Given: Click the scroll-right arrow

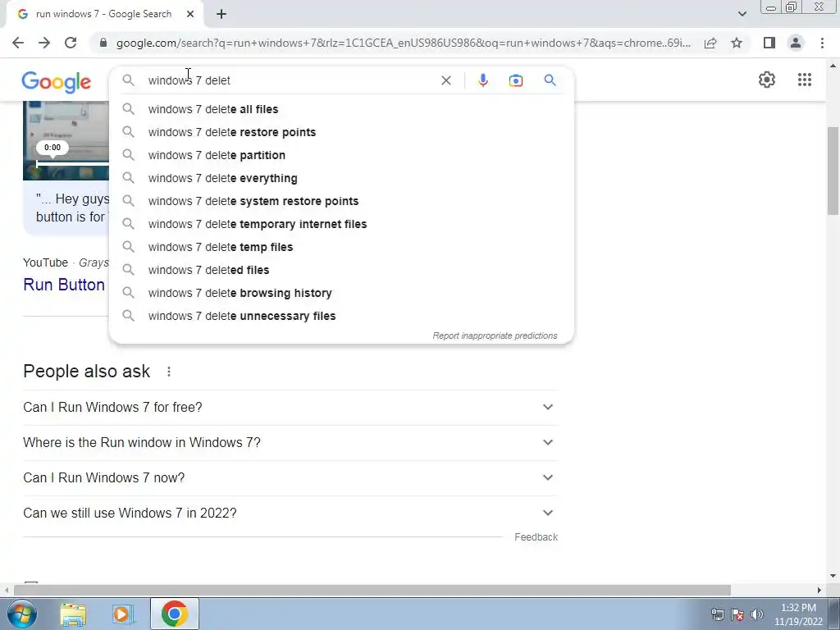Looking at the screenshot, I should click(x=819, y=590).
